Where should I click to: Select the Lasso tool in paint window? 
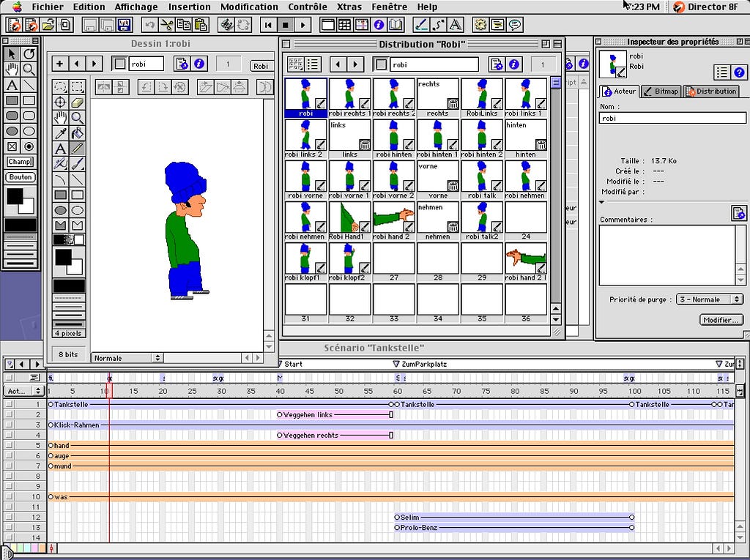click(x=60, y=87)
